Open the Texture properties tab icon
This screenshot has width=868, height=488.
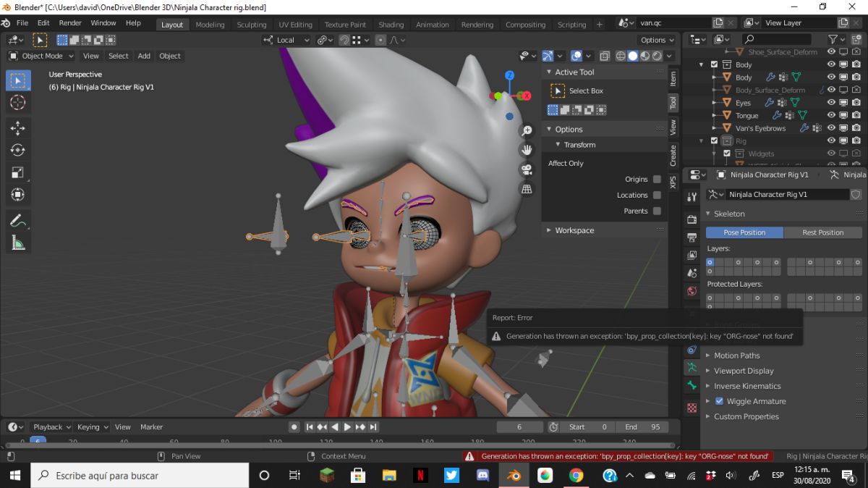[692, 408]
